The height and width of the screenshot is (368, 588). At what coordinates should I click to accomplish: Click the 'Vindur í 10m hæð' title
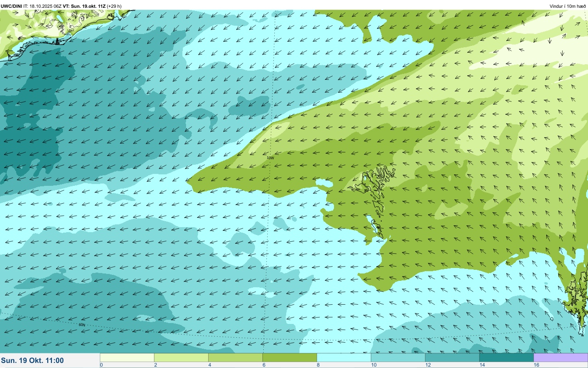[x=568, y=6]
